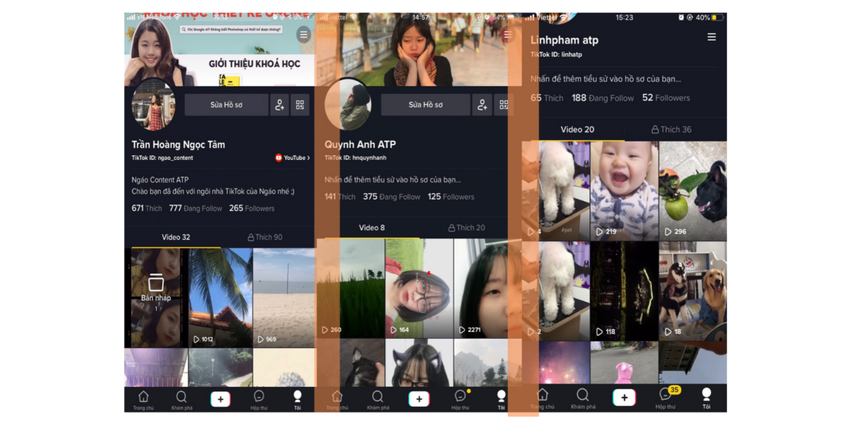The width and height of the screenshot is (868, 434).
Task: Tap Linhpham atp profile name
Action: 564,40
